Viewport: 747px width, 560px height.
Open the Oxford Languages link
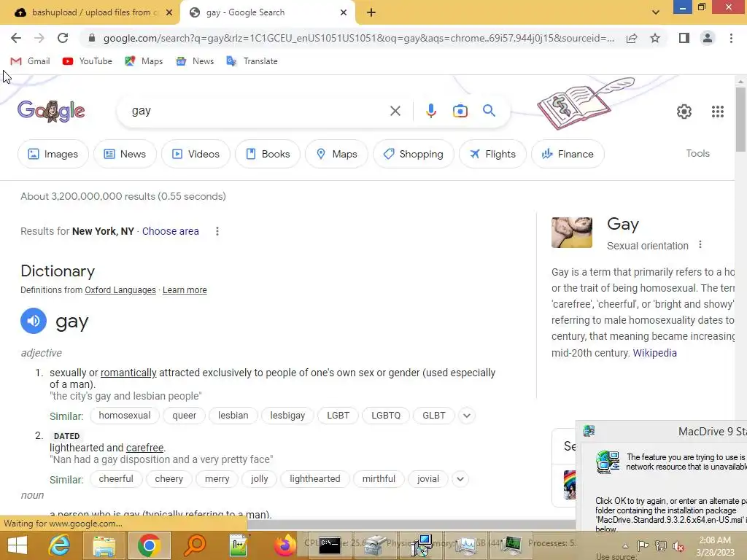(120, 290)
